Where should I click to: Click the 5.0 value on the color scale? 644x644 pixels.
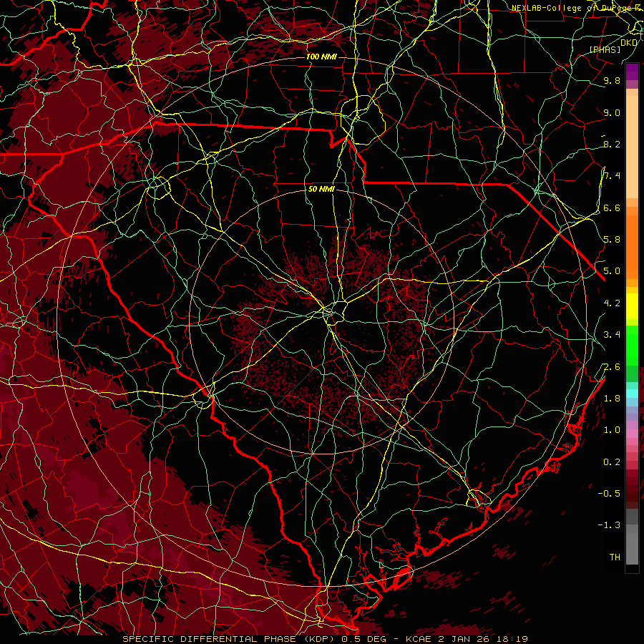tap(612, 271)
